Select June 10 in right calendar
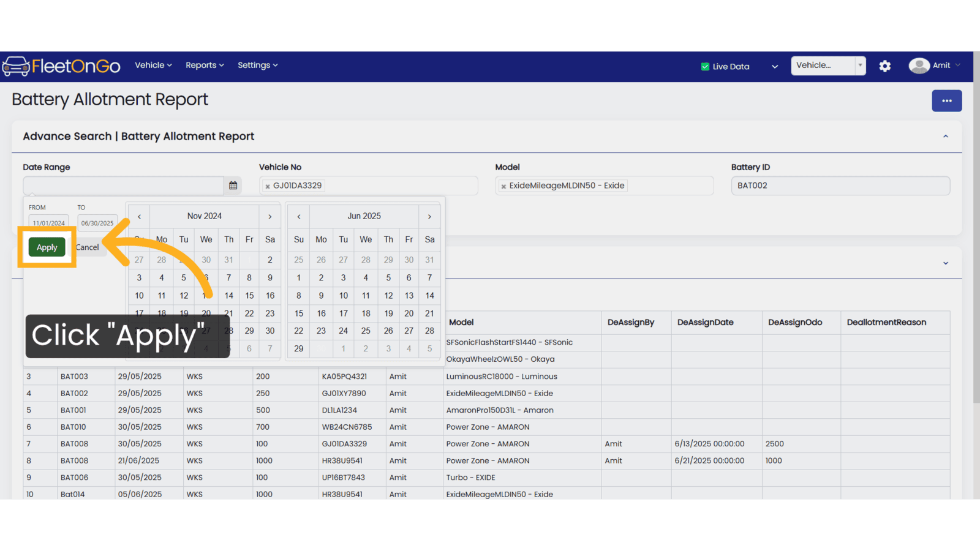 tap(344, 296)
